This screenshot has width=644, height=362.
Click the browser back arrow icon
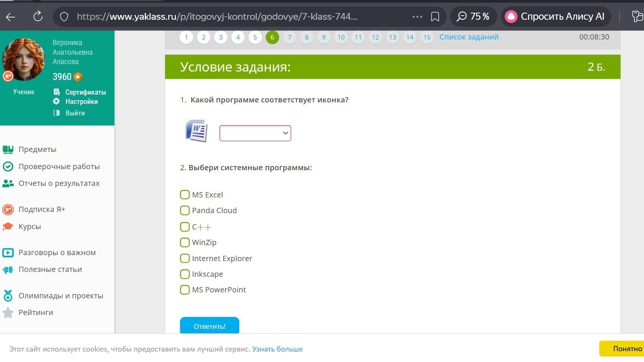[10, 16]
